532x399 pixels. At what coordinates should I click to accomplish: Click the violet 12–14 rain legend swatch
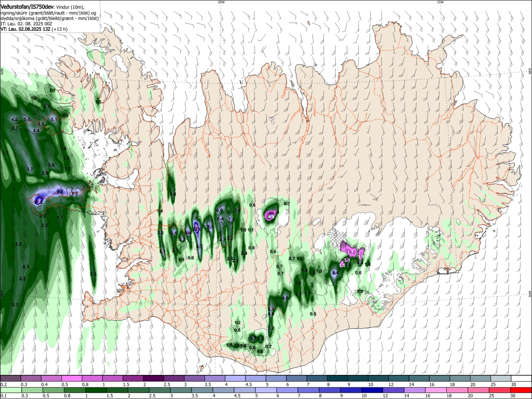(393, 390)
